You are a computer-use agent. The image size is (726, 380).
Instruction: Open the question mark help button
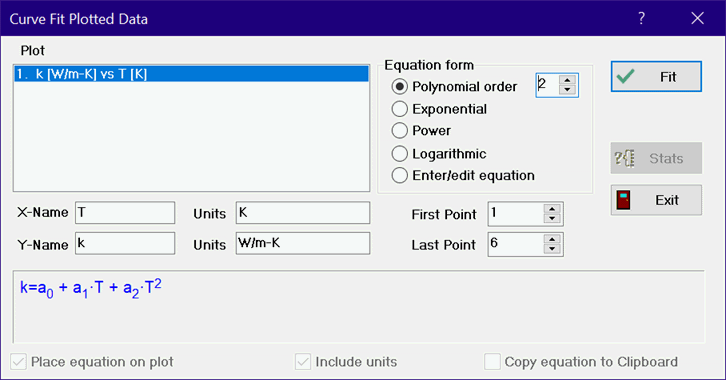tap(641, 19)
